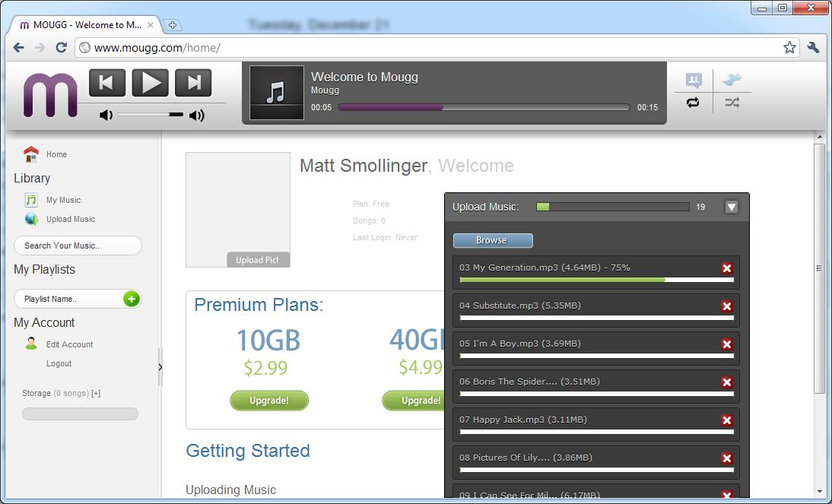Focus the Playlist Name field
The height and width of the screenshot is (504, 832).
pos(68,299)
